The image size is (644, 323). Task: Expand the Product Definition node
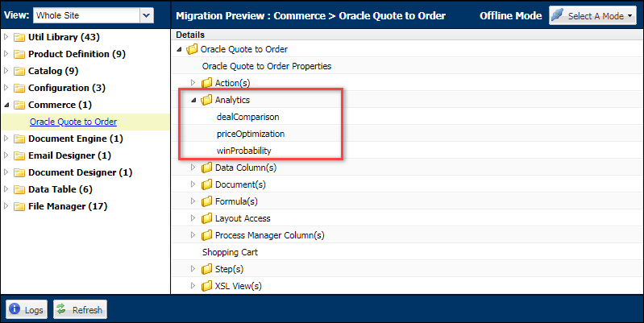(x=6, y=54)
